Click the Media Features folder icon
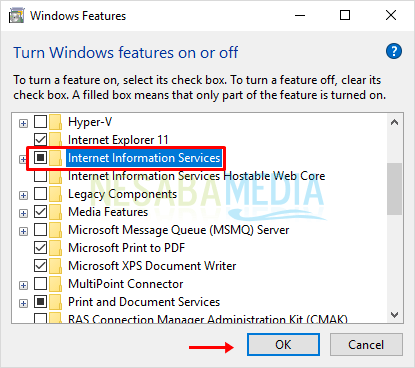 tap(55, 212)
